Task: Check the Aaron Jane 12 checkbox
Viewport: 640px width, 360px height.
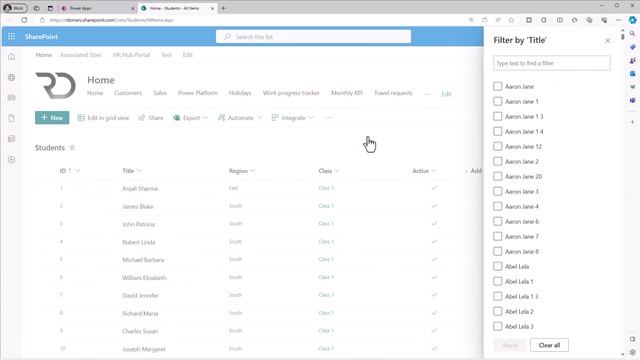Action: click(x=497, y=146)
